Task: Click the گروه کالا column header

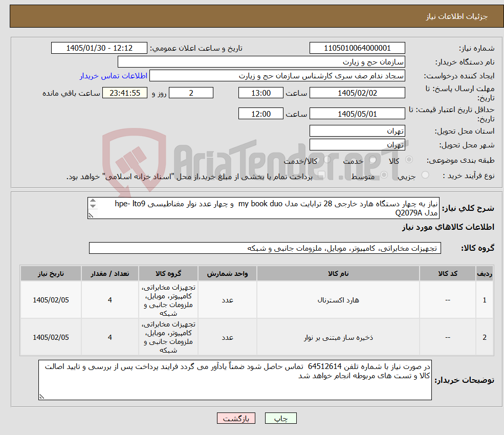Action: [168, 273]
